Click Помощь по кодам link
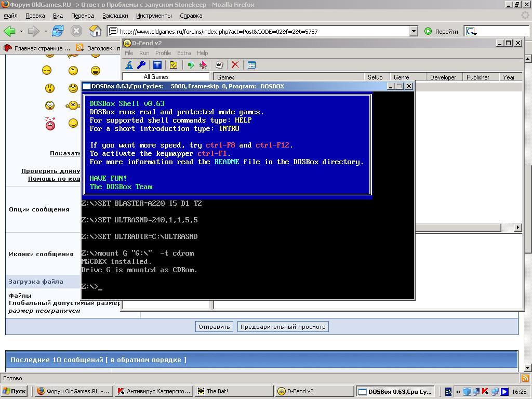 coord(54,179)
